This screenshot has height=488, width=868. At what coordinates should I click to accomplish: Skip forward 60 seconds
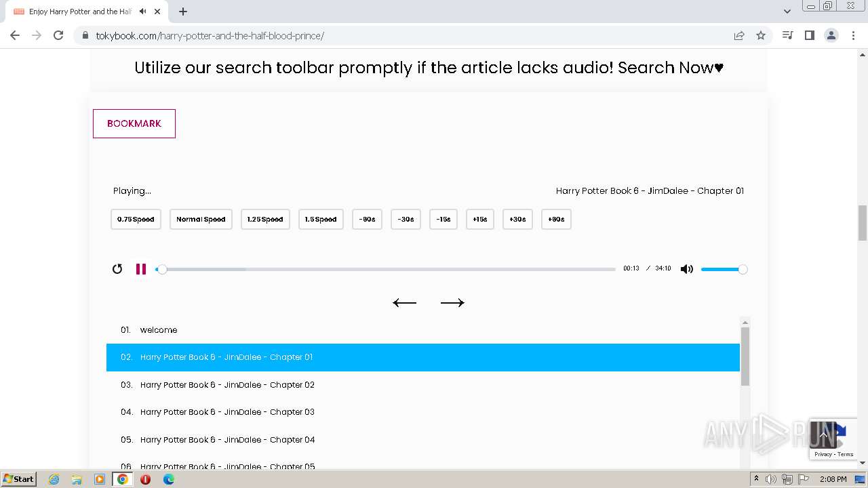pos(556,220)
